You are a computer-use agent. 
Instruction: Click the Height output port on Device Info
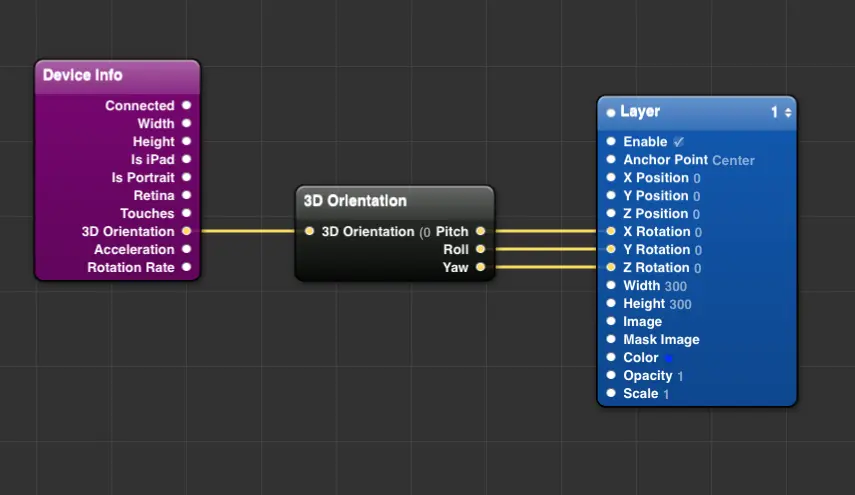click(x=186, y=141)
